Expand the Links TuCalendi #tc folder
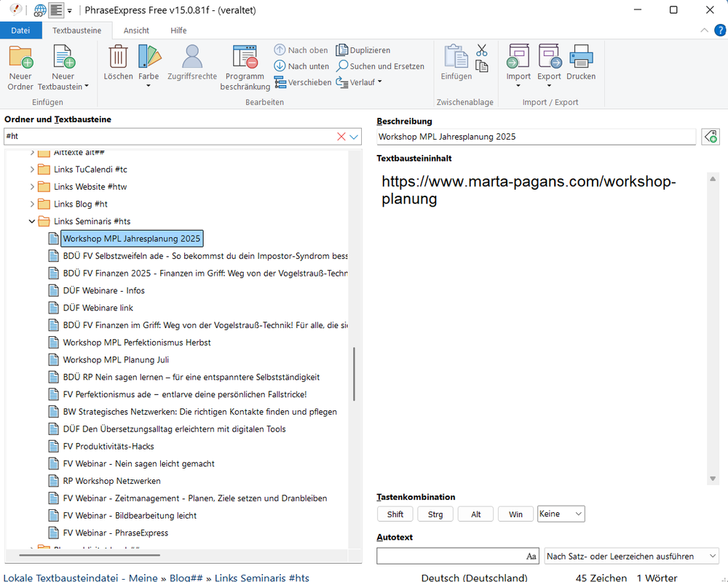This screenshot has height=582, width=728. coord(32,170)
